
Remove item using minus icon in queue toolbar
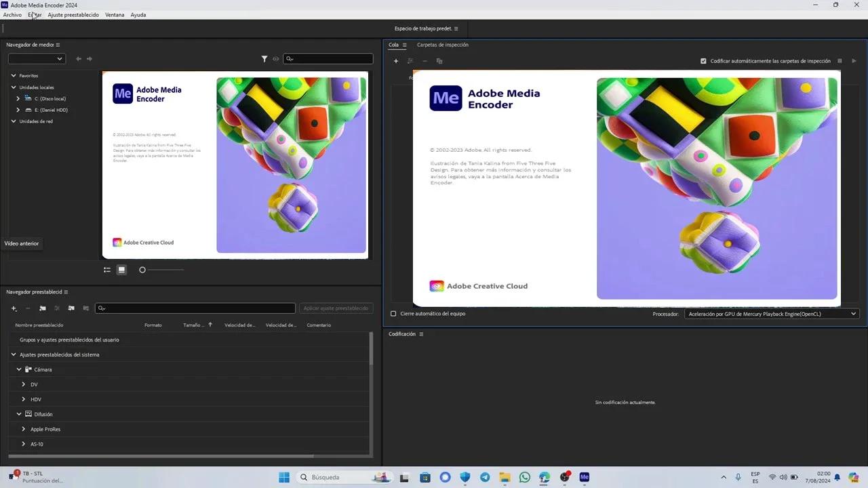tap(425, 60)
